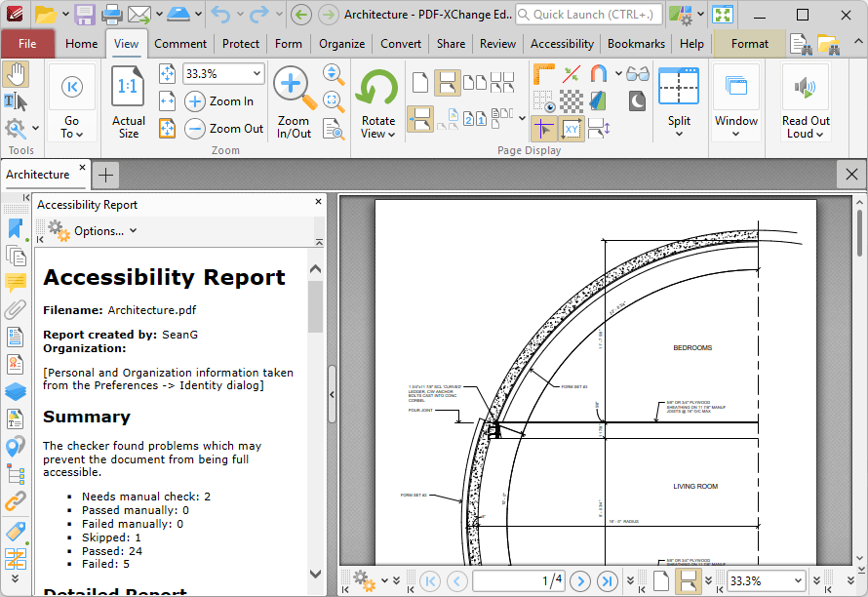Screen dimensions: 868x597
Task: Click the Zoom In button
Action: pyautogui.click(x=219, y=101)
